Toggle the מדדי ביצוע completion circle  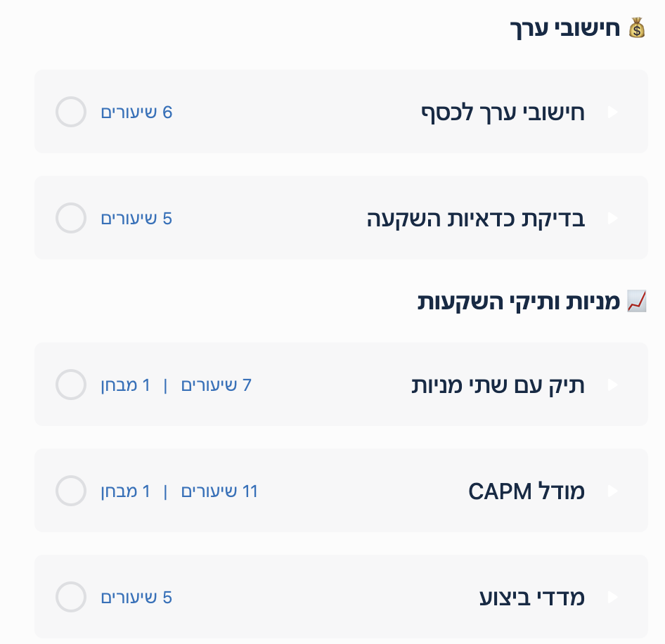(x=71, y=598)
